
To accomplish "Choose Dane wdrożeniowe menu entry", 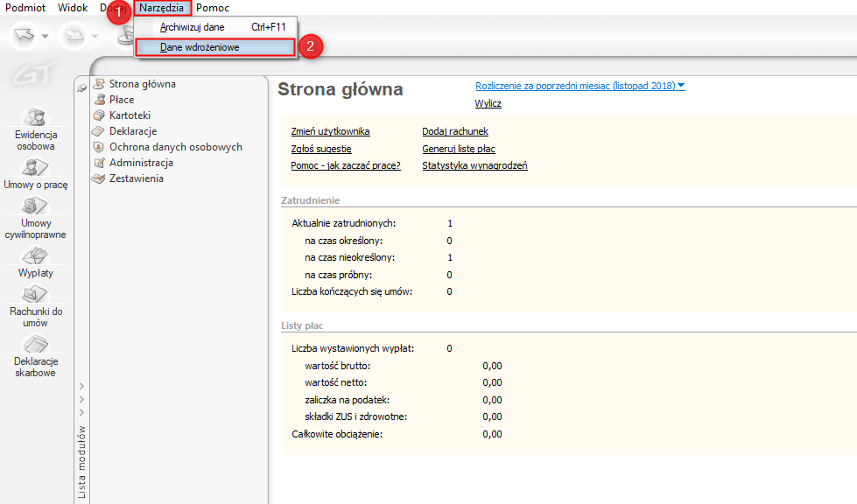I will [215, 47].
